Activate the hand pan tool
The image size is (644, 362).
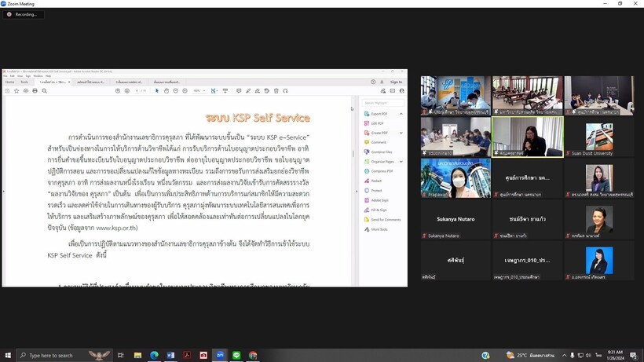[166, 91]
